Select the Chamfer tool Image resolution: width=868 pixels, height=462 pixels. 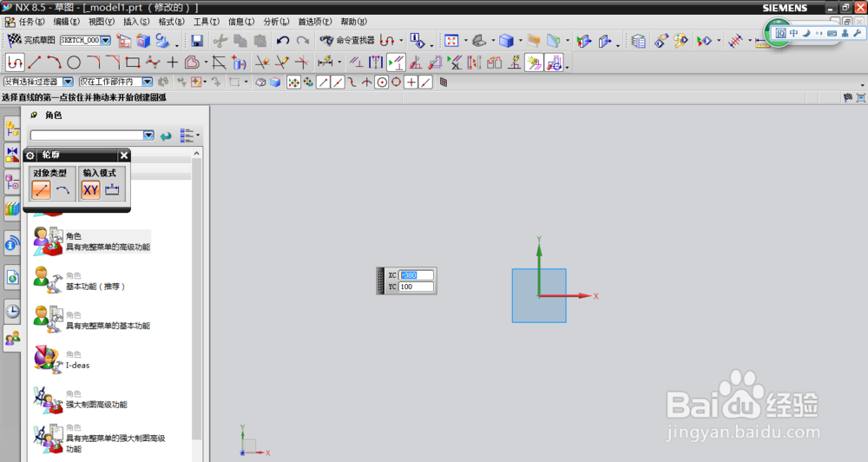coord(113,63)
